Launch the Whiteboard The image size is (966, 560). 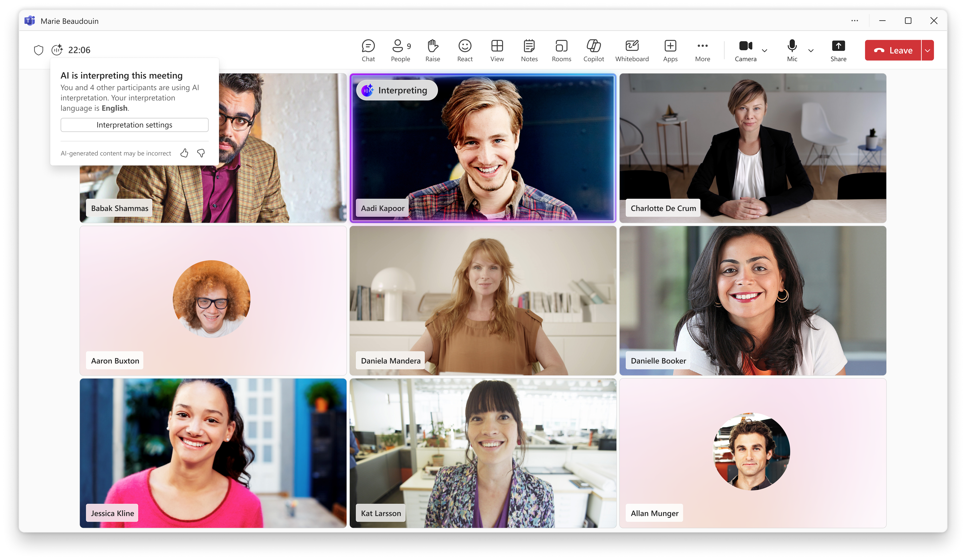pyautogui.click(x=632, y=50)
